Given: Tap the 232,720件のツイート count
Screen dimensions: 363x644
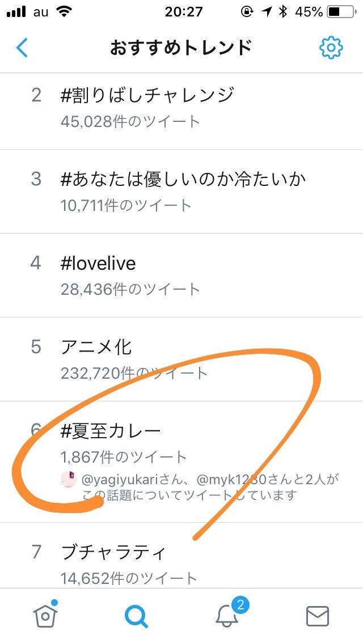Looking at the screenshot, I should pos(134,373).
